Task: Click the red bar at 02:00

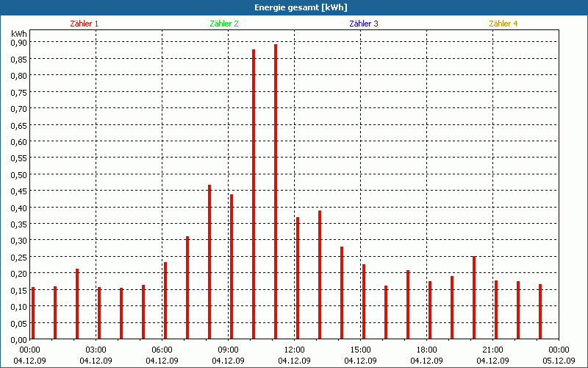Action: tap(77, 304)
